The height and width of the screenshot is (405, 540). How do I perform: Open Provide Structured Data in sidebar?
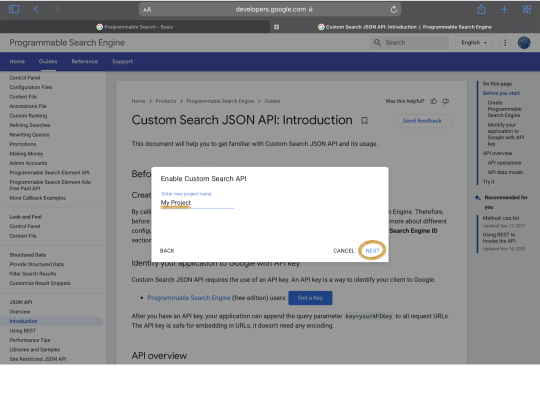[37, 264]
